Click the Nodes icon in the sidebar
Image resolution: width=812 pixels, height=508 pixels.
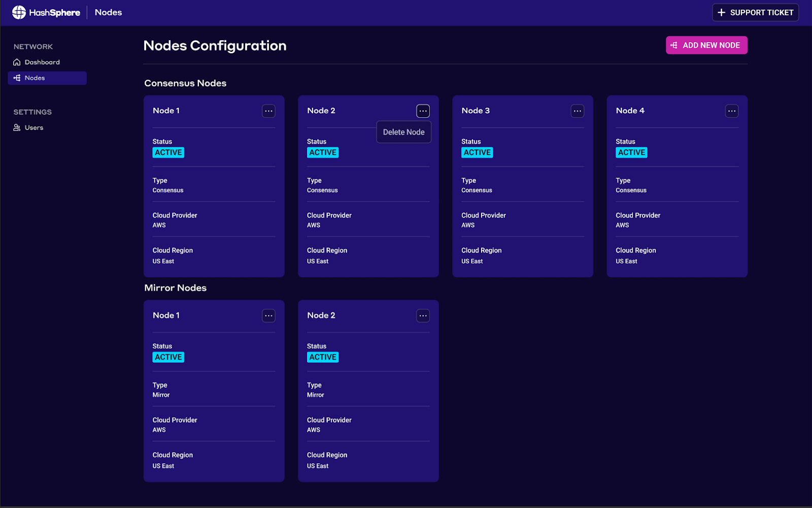(17, 78)
